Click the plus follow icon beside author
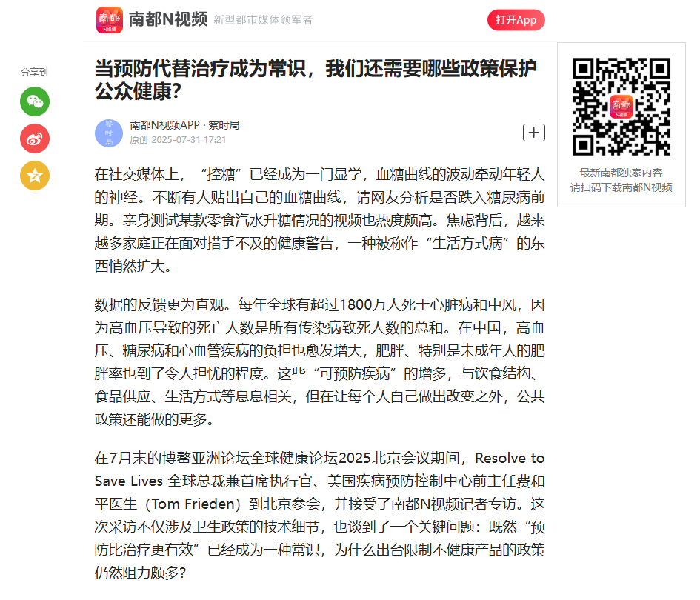Viewport: 700px width, 600px height. click(534, 133)
